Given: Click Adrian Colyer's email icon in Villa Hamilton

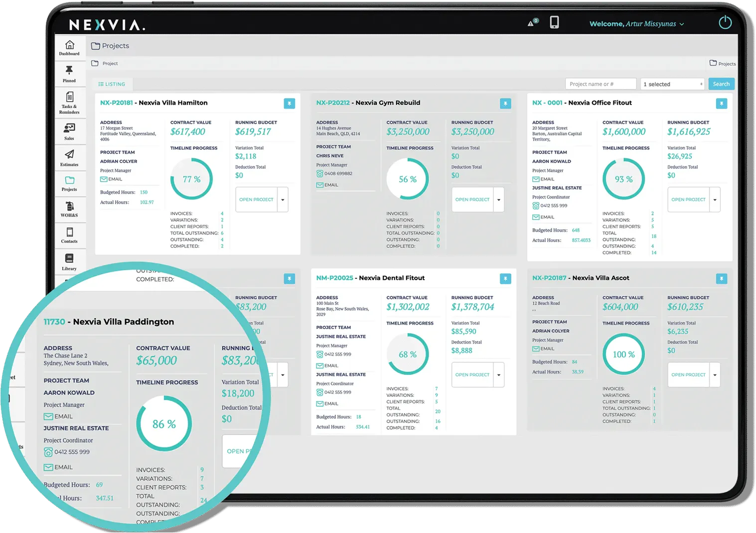Looking at the screenshot, I should pos(104,179).
